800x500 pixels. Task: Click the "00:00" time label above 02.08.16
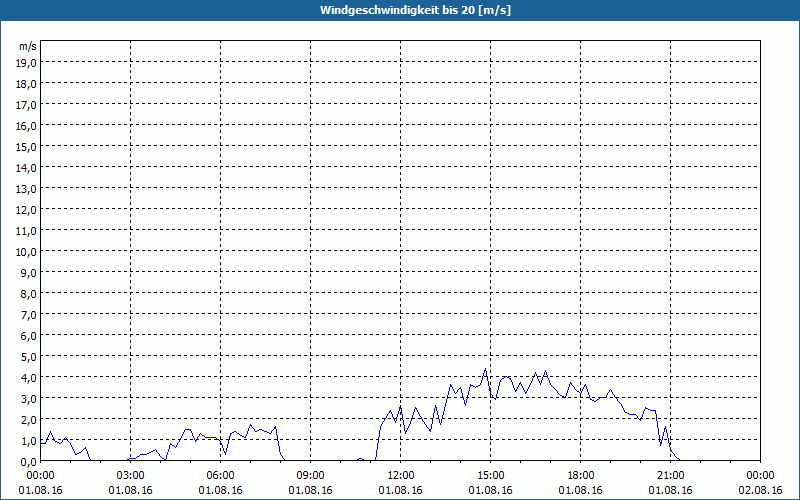click(x=760, y=476)
